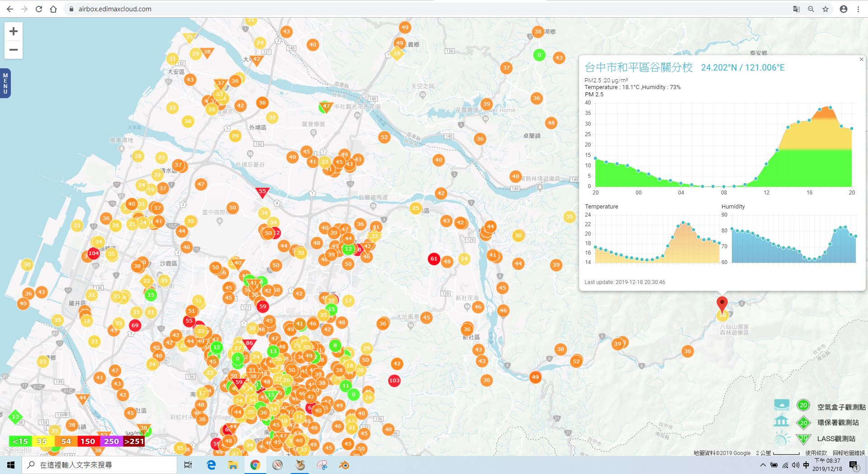Select orange marker 52 near Dajia river
Viewport: 868px width, 474px height.
point(384,137)
